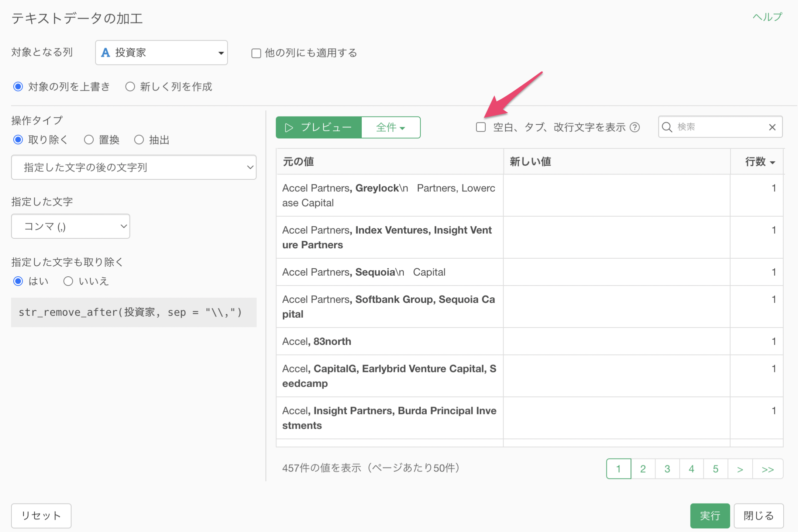Image resolution: width=798 pixels, height=532 pixels.
Task: Click the magnifier icon in the search box
Action: pos(667,127)
